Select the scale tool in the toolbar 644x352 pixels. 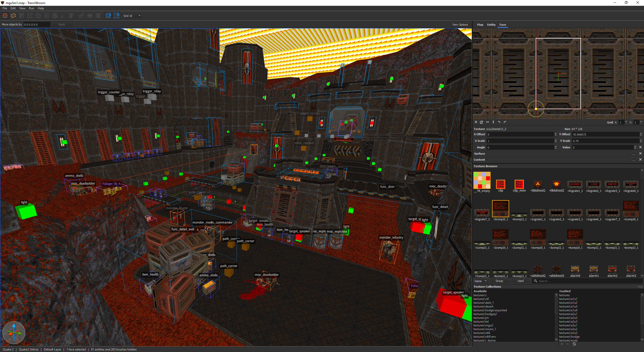[62, 16]
